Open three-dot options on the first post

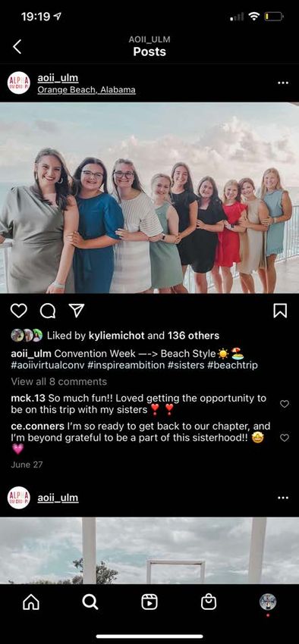click(283, 83)
